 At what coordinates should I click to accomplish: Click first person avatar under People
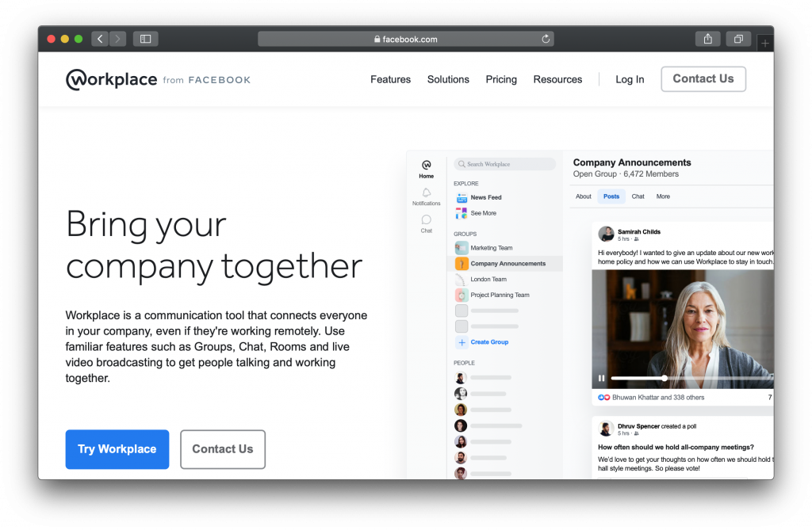(x=461, y=378)
